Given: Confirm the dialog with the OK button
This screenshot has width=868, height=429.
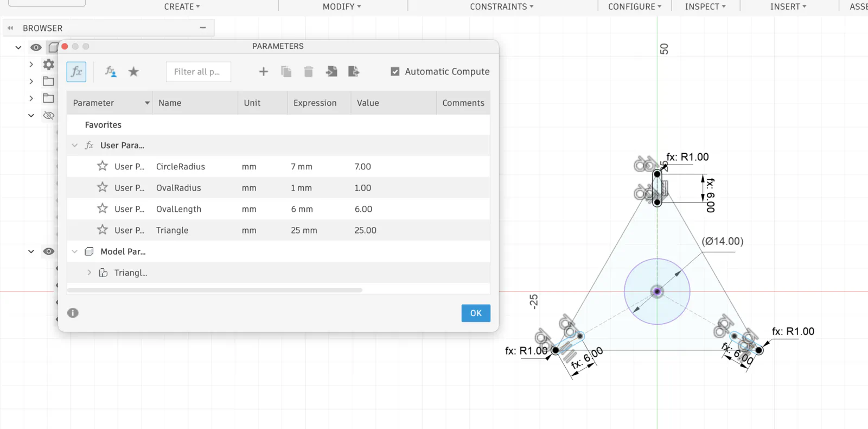Looking at the screenshot, I should coord(476,313).
